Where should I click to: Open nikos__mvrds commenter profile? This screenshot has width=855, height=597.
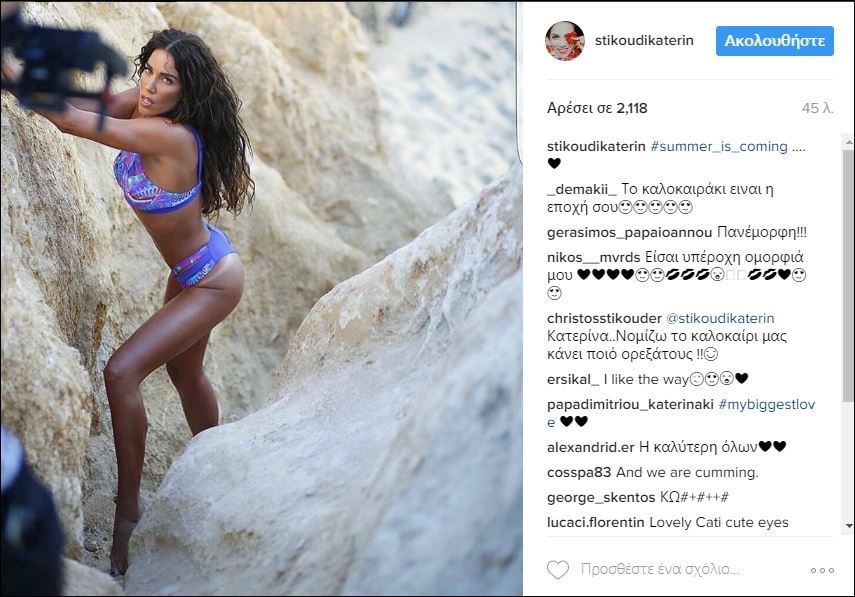click(x=593, y=257)
